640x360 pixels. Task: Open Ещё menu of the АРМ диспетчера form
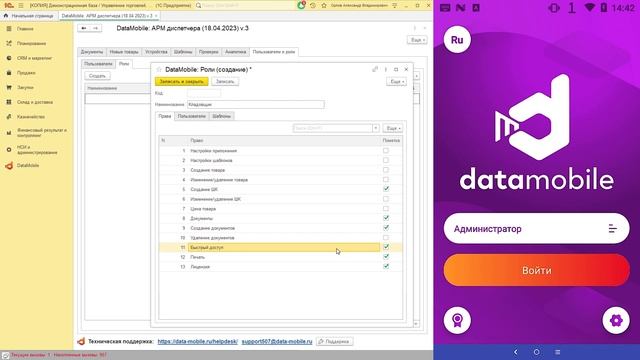click(x=417, y=40)
